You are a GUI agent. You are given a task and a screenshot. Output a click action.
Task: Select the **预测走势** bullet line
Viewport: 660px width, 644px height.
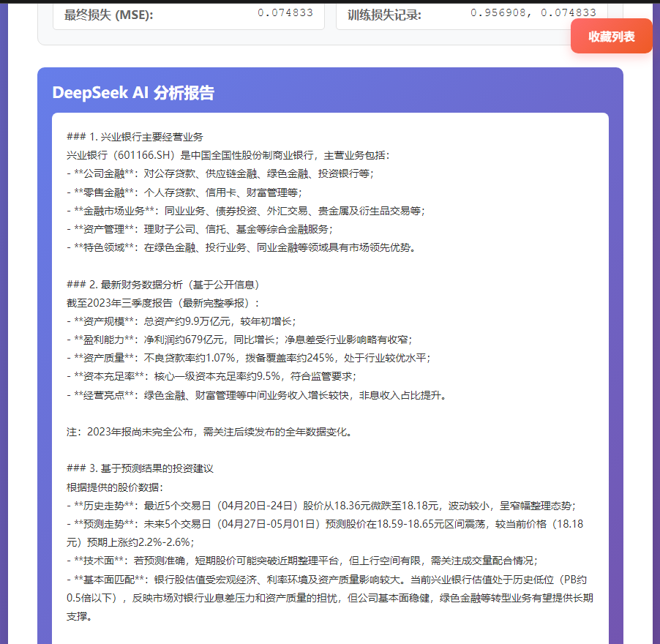coord(325,533)
